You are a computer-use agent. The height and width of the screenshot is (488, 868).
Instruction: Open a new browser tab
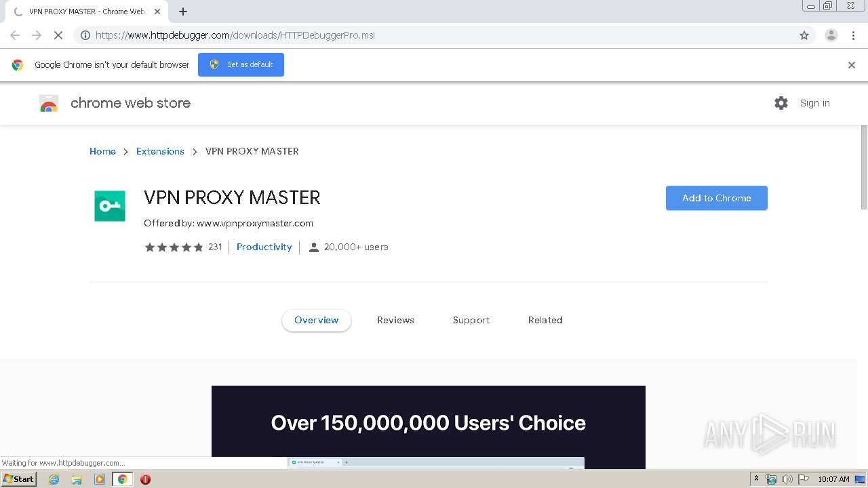[183, 12]
